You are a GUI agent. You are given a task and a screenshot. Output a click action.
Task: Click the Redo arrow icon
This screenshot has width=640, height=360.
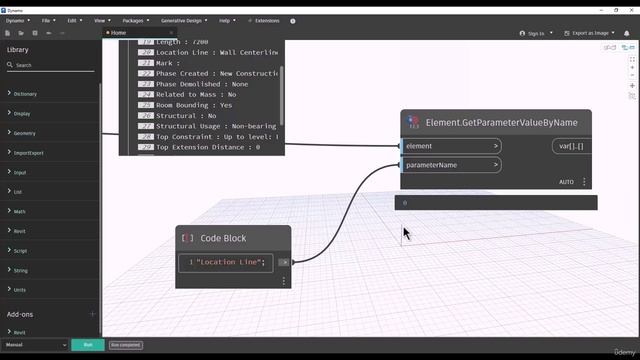tap(62, 33)
